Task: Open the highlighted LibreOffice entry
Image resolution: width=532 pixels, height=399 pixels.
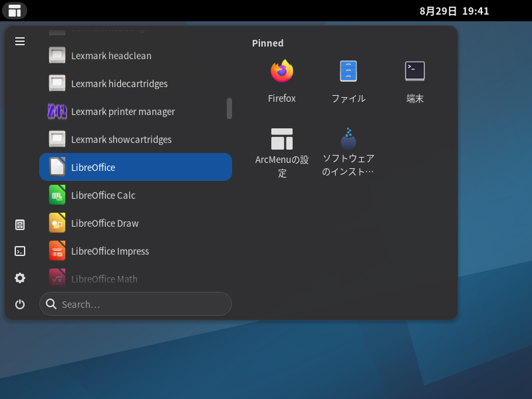Action: pyautogui.click(x=136, y=167)
